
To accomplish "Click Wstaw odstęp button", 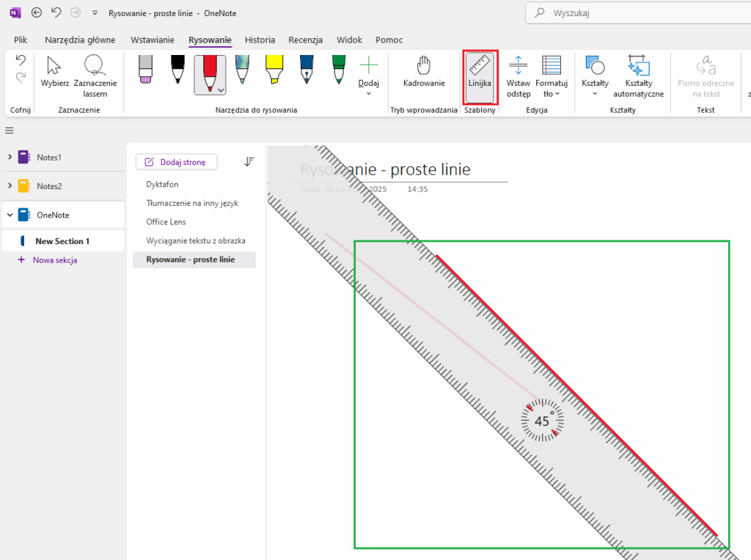I will coord(519,76).
